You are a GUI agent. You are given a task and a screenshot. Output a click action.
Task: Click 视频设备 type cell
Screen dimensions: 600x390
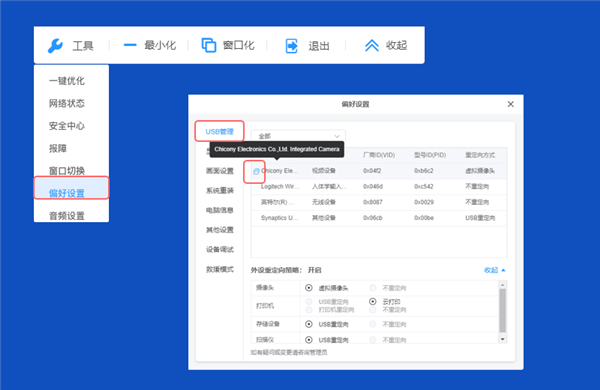324,171
